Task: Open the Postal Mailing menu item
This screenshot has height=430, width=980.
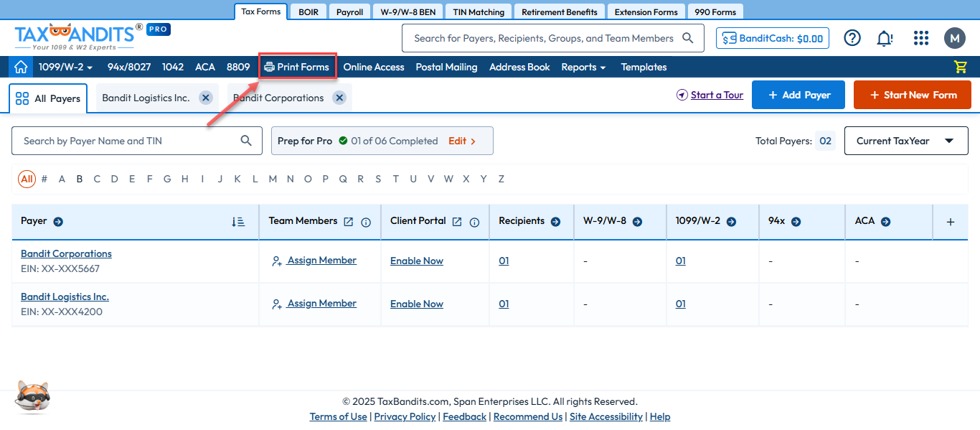Action: (446, 67)
